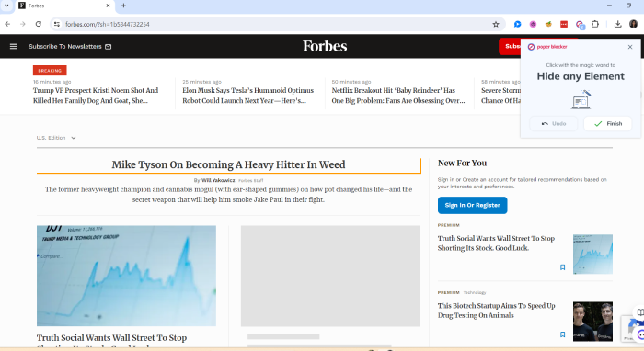644x351 pixels.
Task: Click Subscribe To Newsletters link
Action: click(x=65, y=46)
